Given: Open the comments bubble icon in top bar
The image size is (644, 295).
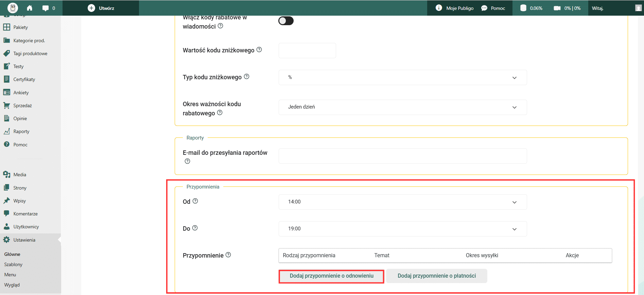Looking at the screenshot, I should 46,8.
